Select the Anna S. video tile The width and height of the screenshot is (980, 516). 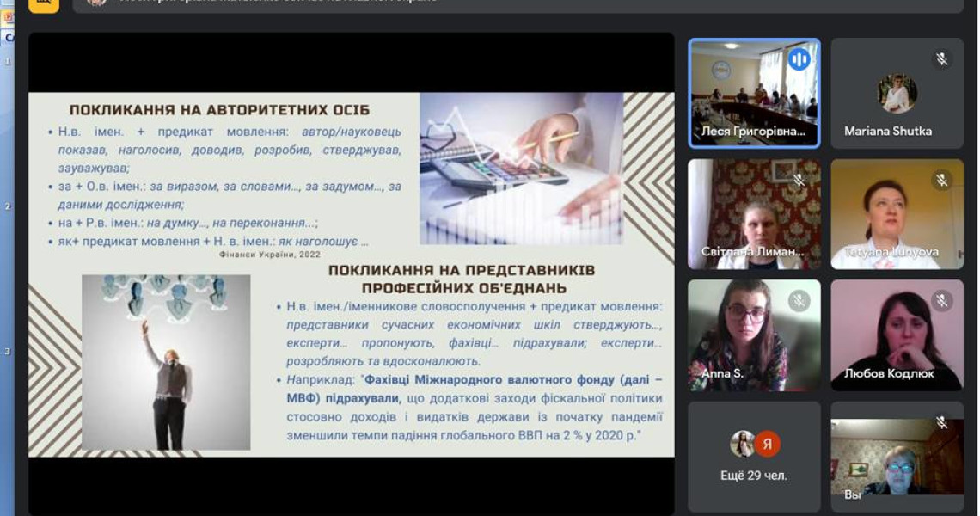[755, 335]
